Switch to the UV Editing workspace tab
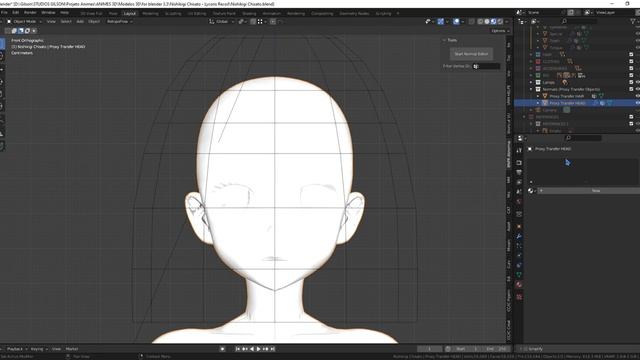This screenshot has height=360, width=640. (x=197, y=13)
